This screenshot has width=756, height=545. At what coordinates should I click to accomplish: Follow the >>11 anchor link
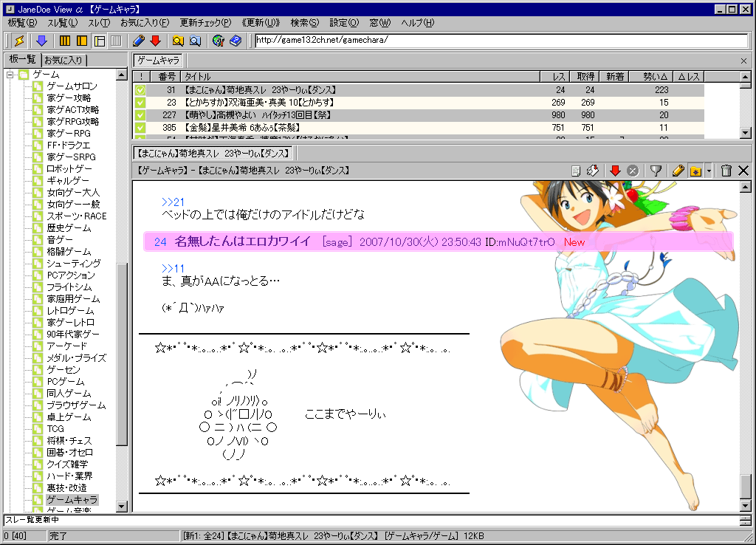(x=173, y=269)
